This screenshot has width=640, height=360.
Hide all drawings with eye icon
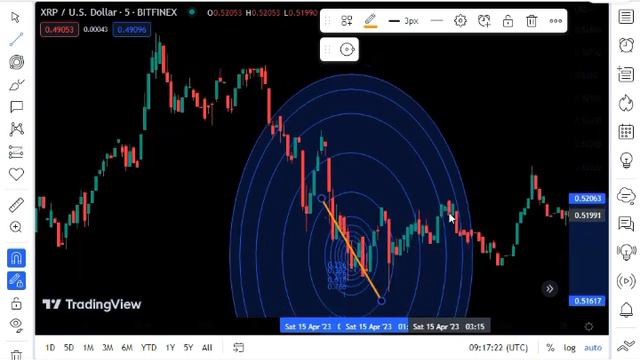16,325
